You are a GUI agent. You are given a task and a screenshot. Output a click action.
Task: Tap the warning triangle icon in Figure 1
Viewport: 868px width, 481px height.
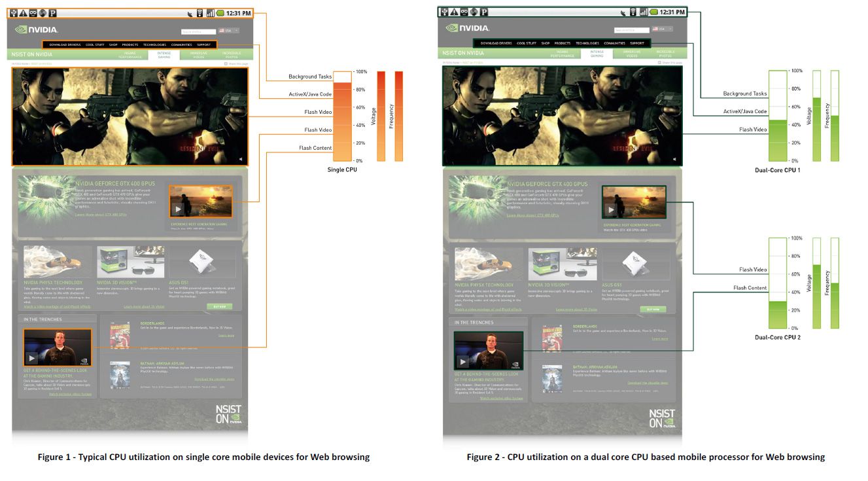[24, 13]
